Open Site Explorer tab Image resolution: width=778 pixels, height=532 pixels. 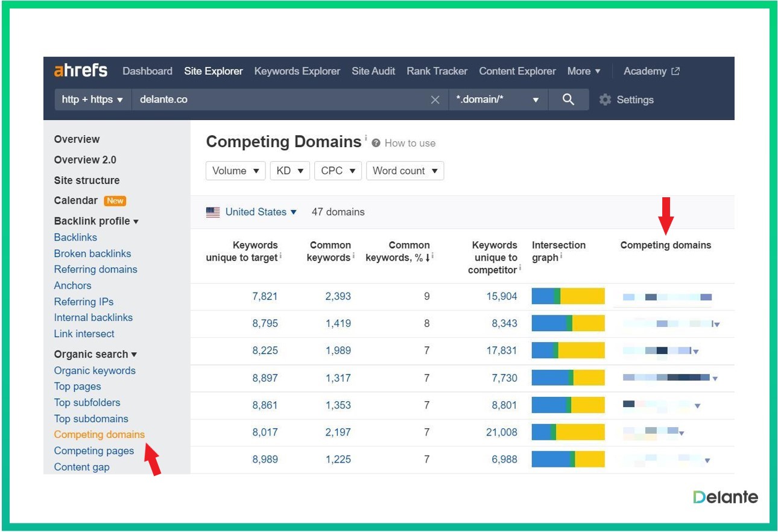(x=213, y=71)
